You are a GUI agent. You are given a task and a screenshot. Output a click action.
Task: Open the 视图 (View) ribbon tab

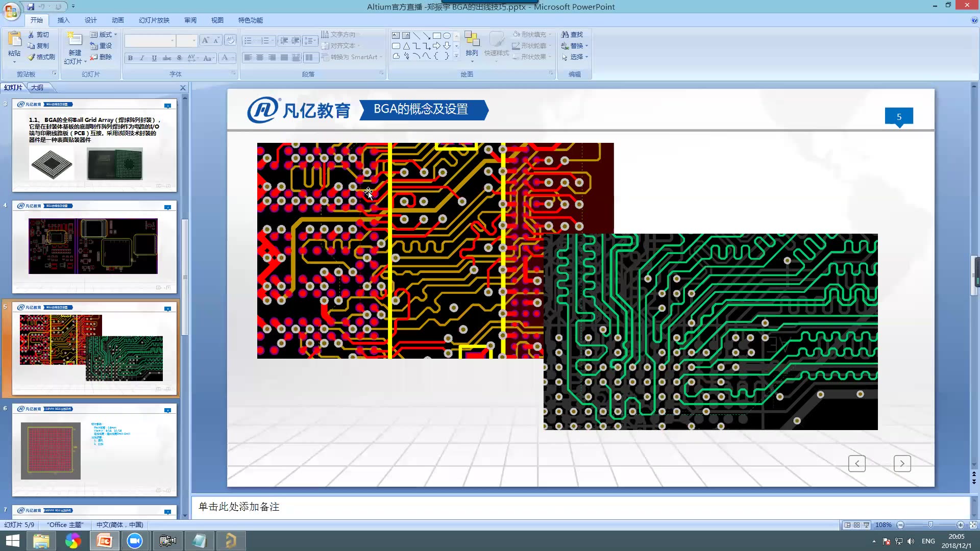(x=217, y=20)
